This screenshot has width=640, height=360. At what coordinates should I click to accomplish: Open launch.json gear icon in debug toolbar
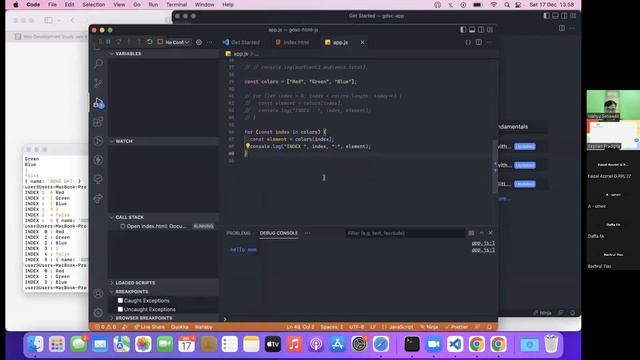tap(199, 42)
